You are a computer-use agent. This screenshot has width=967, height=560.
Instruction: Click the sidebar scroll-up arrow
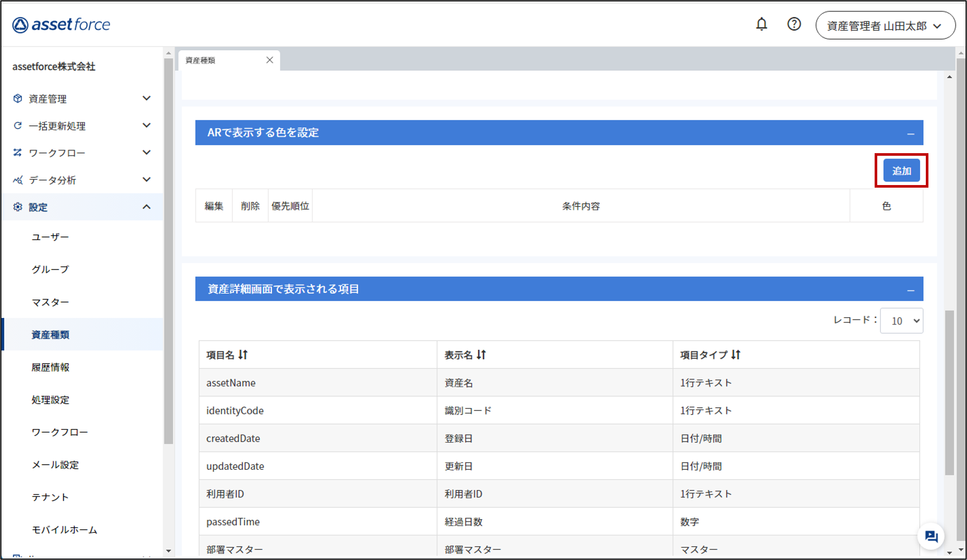tap(168, 53)
